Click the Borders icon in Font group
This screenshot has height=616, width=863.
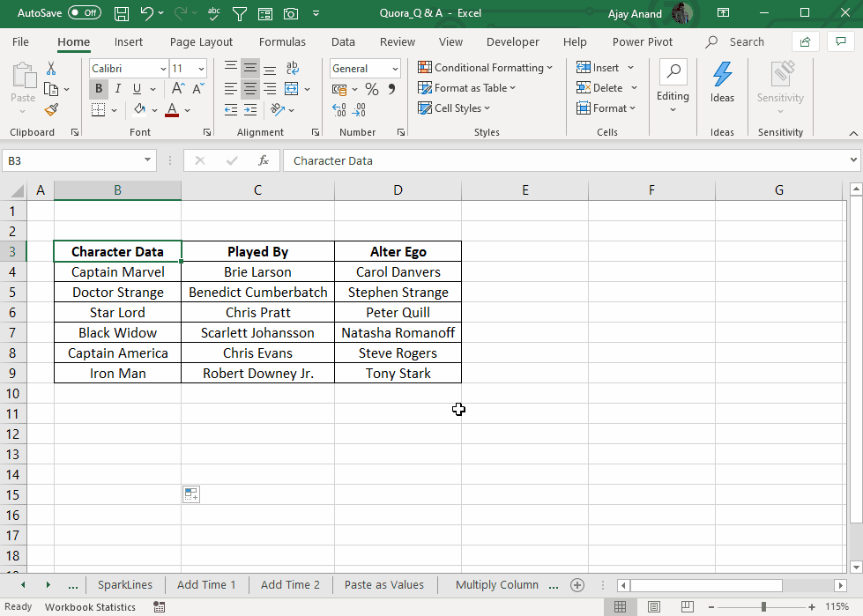[99, 109]
